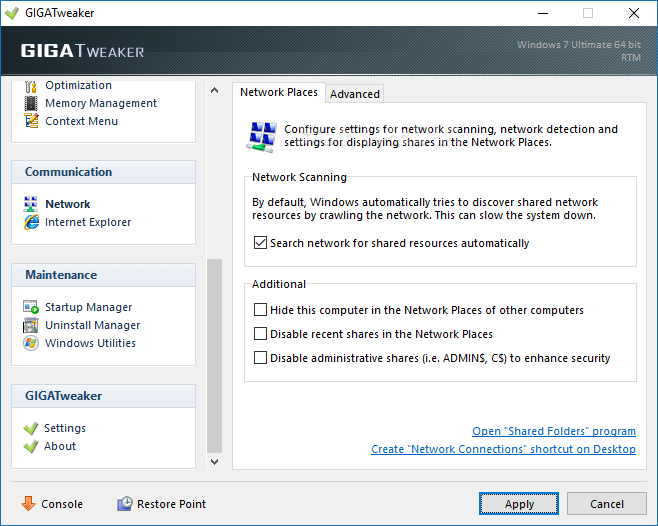Click the Restore Point icon
658x526 pixels.
click(x=125, y=504)
